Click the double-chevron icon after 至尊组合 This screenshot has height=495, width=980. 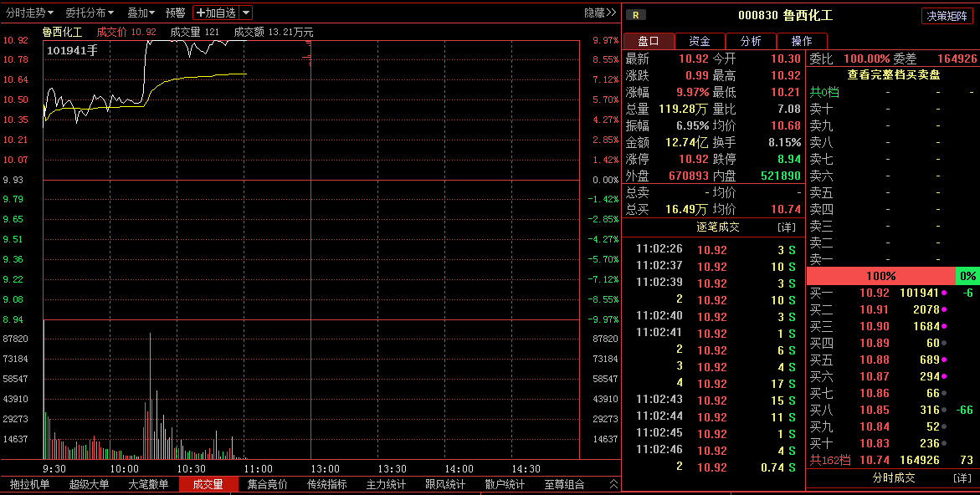613,484
